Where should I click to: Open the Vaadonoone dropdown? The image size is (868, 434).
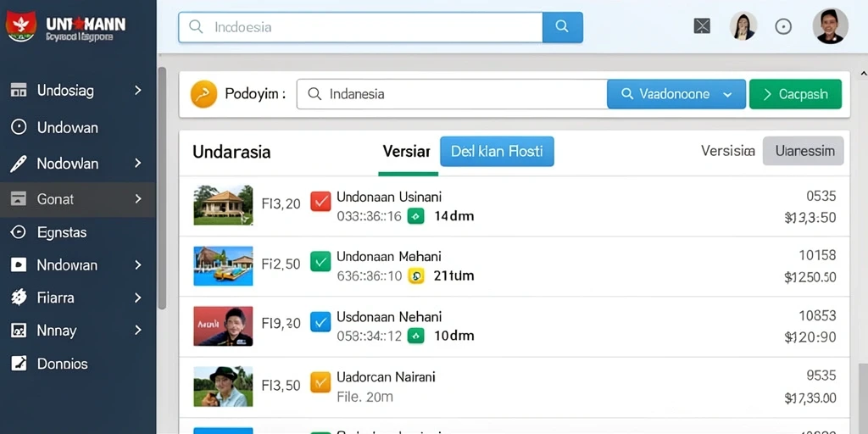[x=676, y=94]
